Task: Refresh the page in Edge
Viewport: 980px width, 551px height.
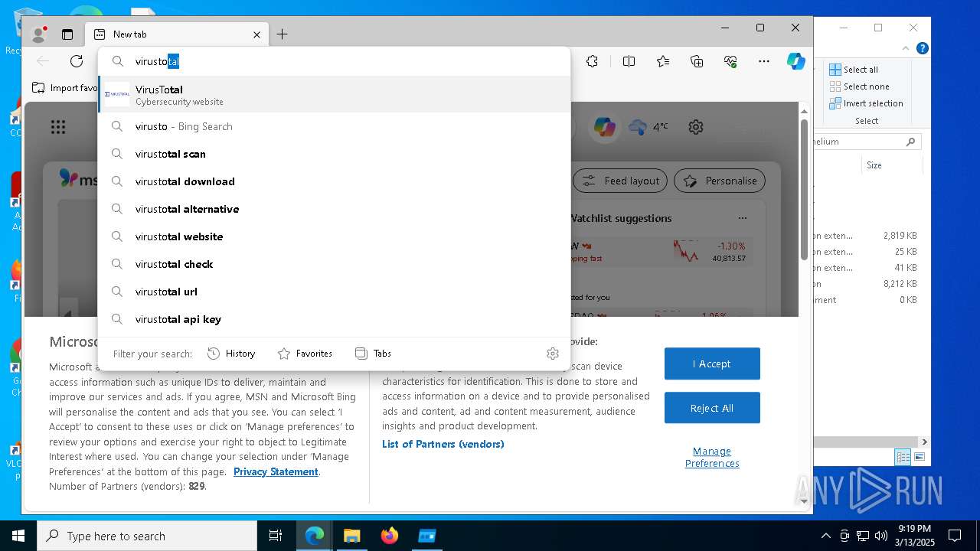Action: click(x=77, y=61)
